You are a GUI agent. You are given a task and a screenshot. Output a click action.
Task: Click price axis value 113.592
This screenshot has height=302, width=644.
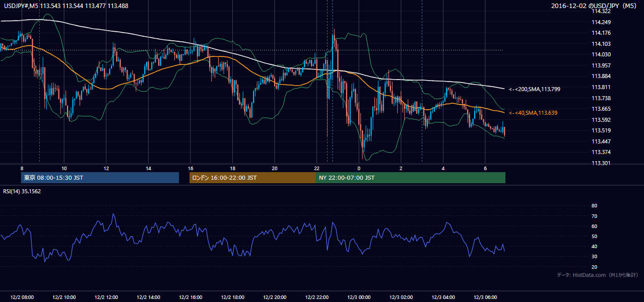pos(601,120)
